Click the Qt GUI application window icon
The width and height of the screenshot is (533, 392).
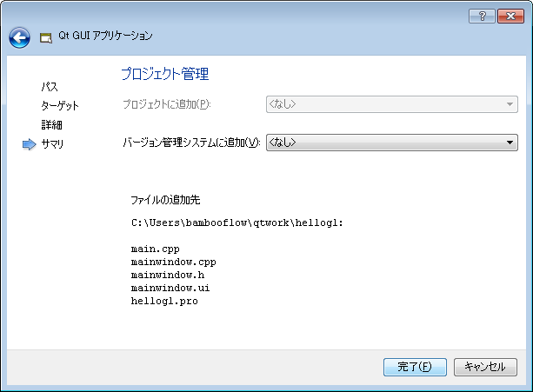[46, 37]
